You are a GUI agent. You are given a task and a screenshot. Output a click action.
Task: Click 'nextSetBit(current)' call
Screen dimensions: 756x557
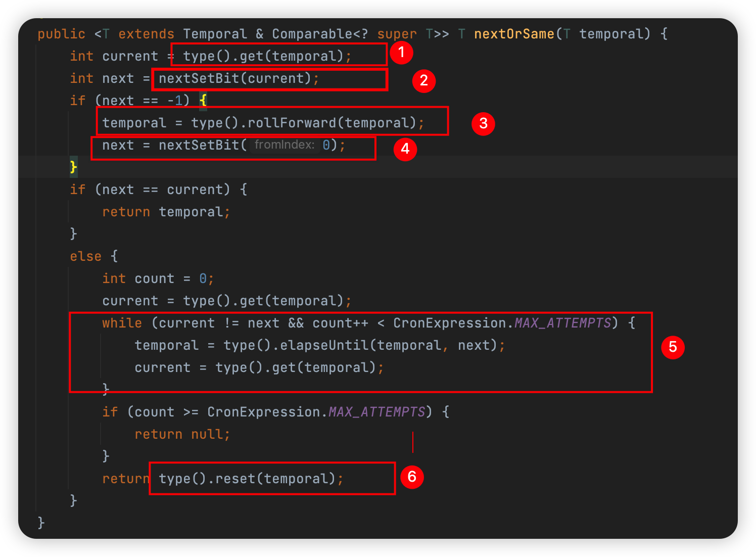tap(235, 78)
